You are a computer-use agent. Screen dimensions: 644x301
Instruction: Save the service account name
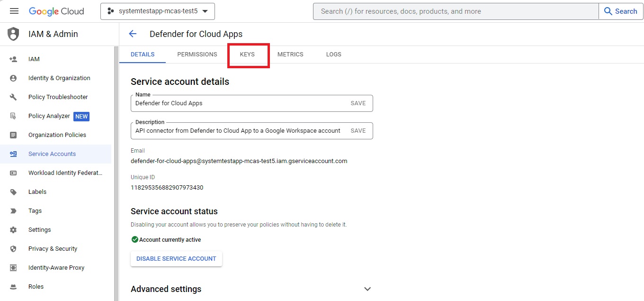[358, 103]
